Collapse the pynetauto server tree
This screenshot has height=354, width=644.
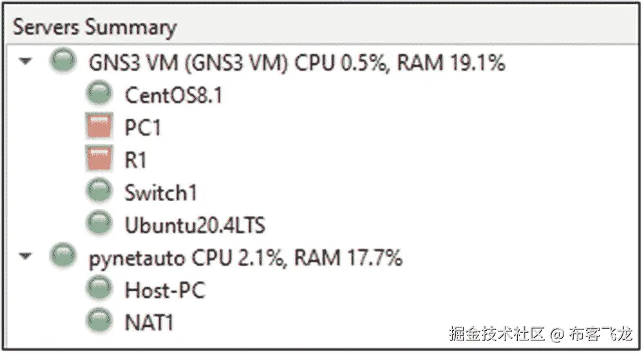click(x=26, y=257)
